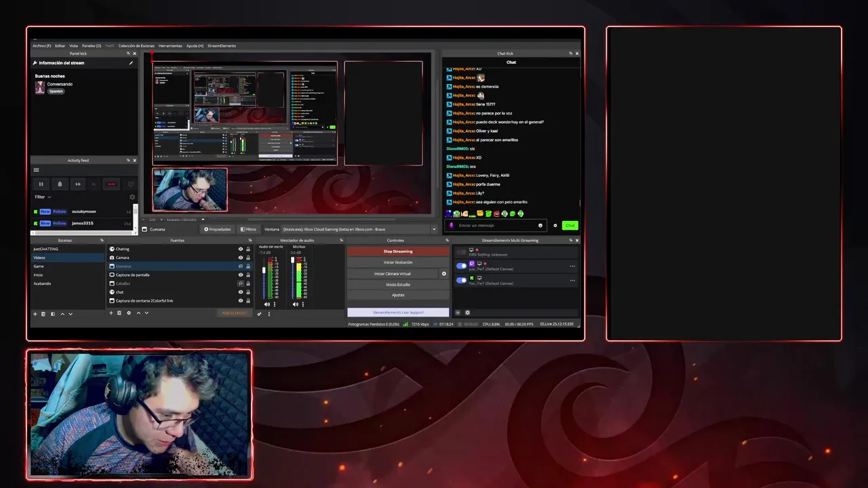This screenshot has height=488, width=868.
Task: Open the Paneles menu
Action: 92,46
